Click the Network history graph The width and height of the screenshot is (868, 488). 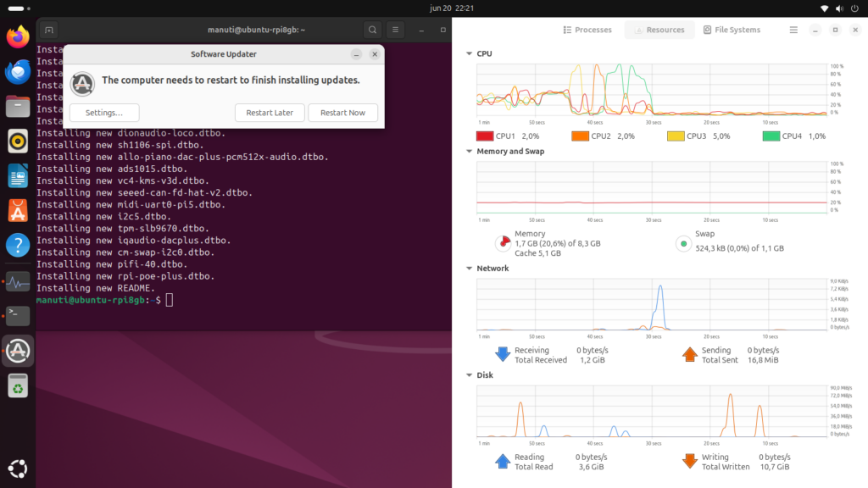click(x=652, y=304)
